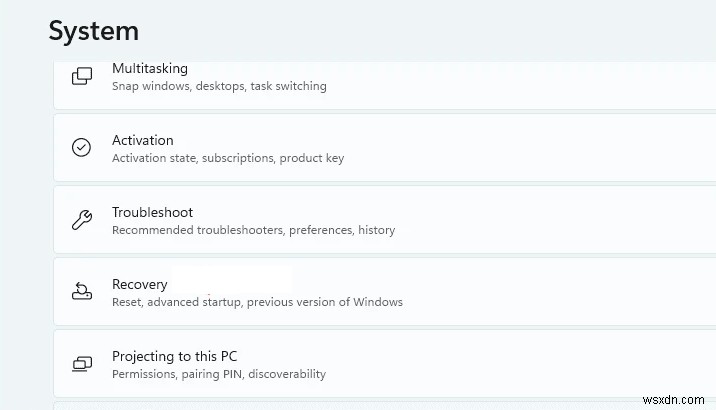Open the Activation settings title
Viewport: 716px width, 410px height.
[x=143, y=140]
